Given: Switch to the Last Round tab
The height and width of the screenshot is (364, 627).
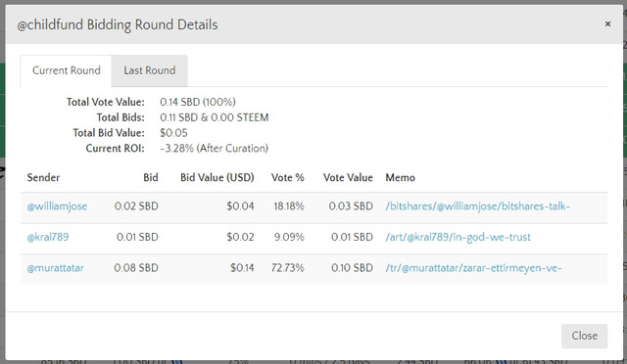Looking at the screenshot, I should pyautogui.click(x=150, y=70).
